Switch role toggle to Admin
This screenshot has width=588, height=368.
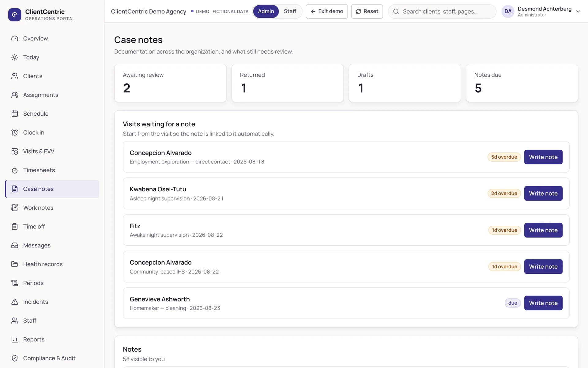tap(266, 11)
